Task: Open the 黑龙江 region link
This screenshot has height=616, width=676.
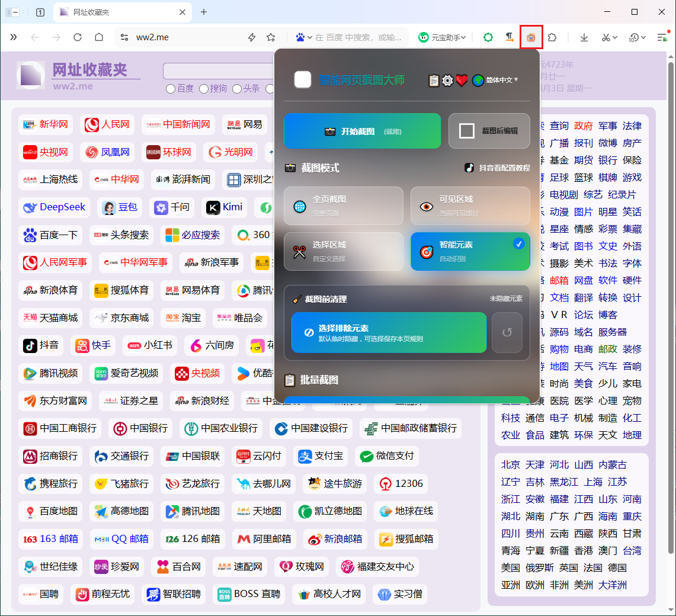Action: click(x=564, y=482)
